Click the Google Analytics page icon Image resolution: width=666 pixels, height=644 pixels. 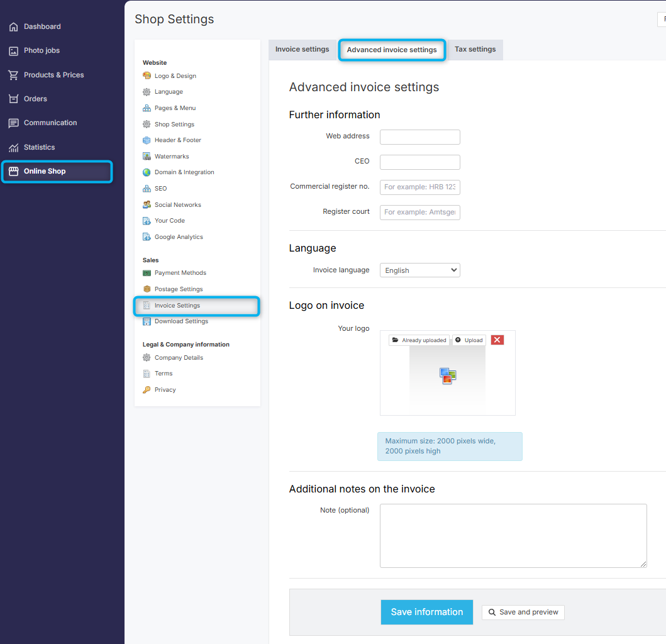tap(147, 237)
